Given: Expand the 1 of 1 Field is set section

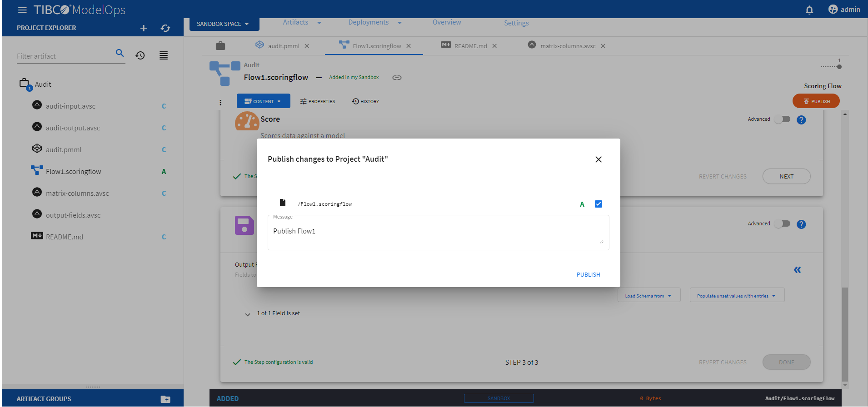Looking at the screenshot, I should click(248, 314).
